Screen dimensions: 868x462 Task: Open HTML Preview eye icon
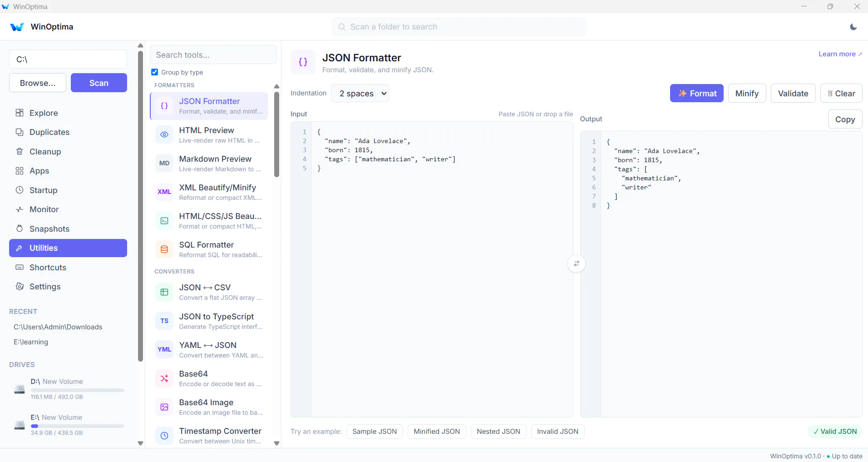(164, 134)
